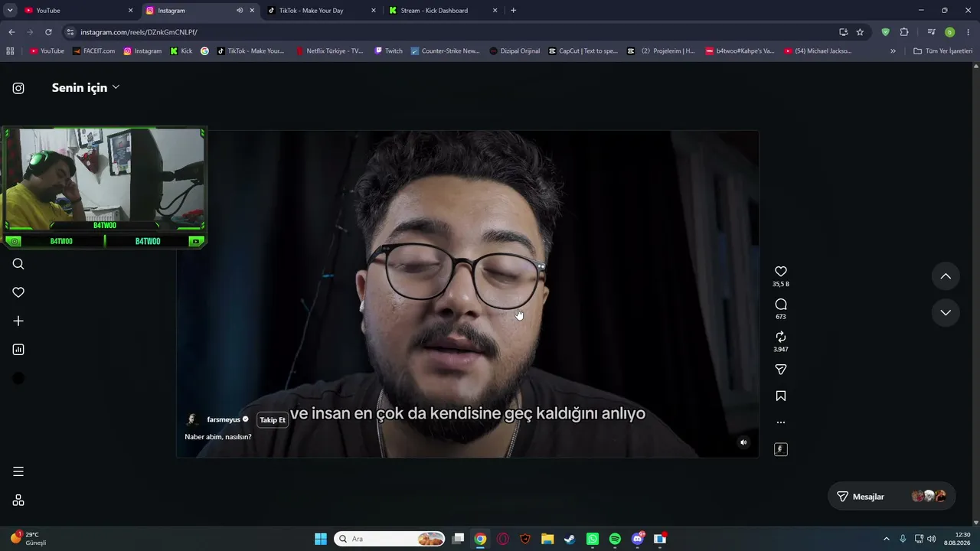Image resolution: width=980 pixels, height=551 pixels.
Task: Open the taskbar clock and date
Action: click(958, 539)
